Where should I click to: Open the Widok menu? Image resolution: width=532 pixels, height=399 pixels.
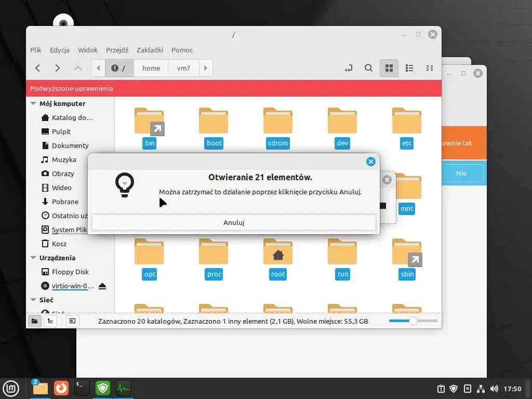[87, 50]
